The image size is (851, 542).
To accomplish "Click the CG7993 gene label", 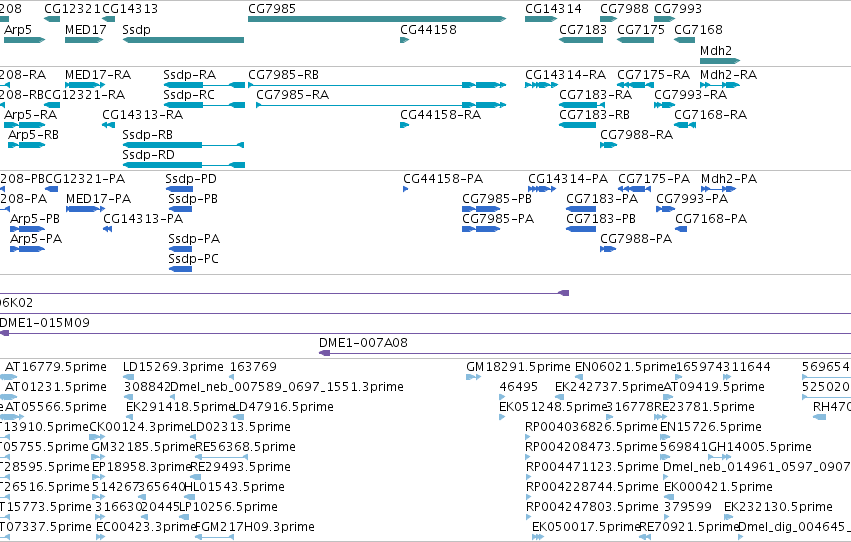I will point(678,9).
